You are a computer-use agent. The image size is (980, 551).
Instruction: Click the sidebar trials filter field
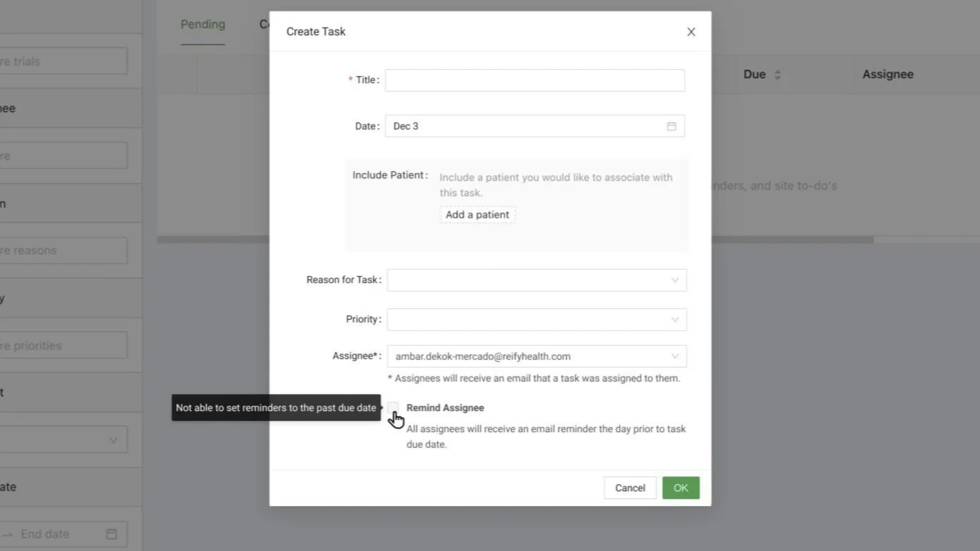click(63, 61)
